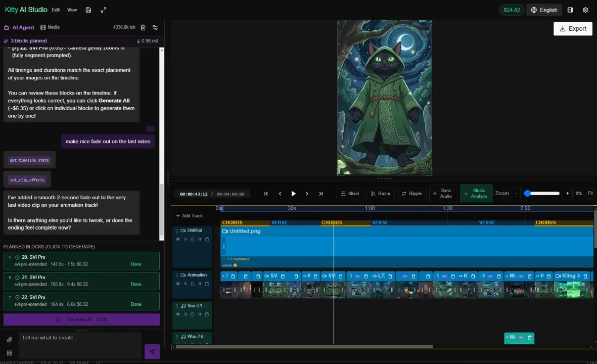The image size is (597, 364).
Task: Lock the Untitled video track
Action: 193,239
